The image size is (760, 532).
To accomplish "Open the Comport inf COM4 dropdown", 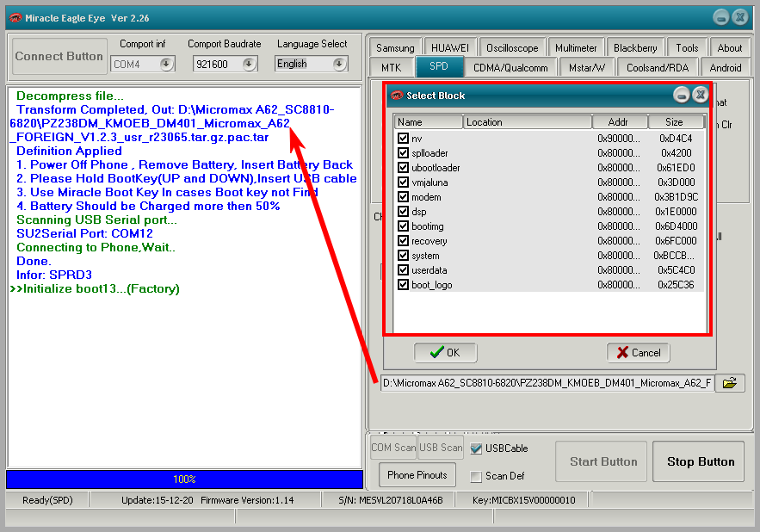I will [x=166, y=64].
